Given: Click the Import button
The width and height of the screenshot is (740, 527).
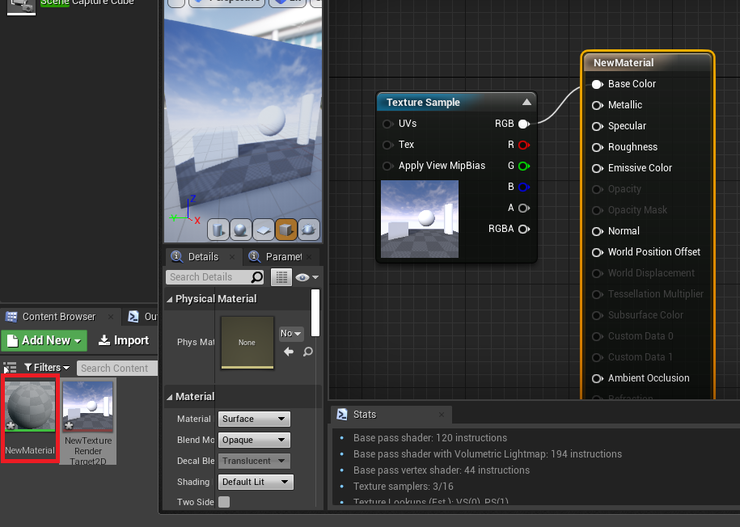Looking at the screenshot, I should point(124,341).
